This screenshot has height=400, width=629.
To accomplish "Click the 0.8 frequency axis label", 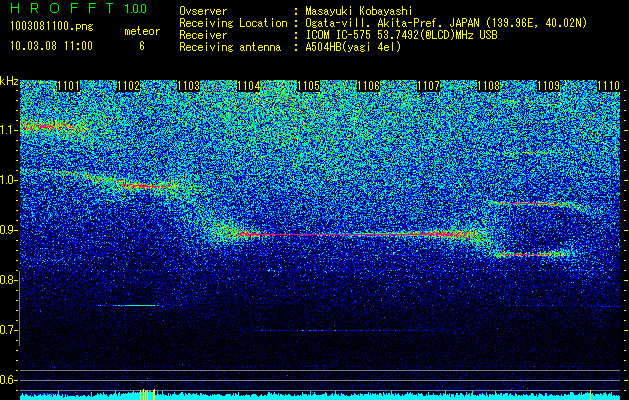I will coord(8,280).
